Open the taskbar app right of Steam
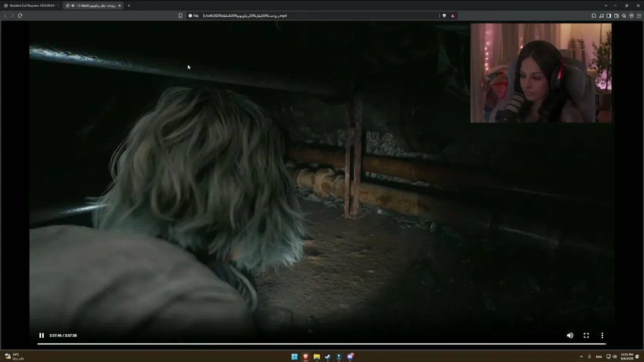 pyautogui.click(x=339, y=356)
